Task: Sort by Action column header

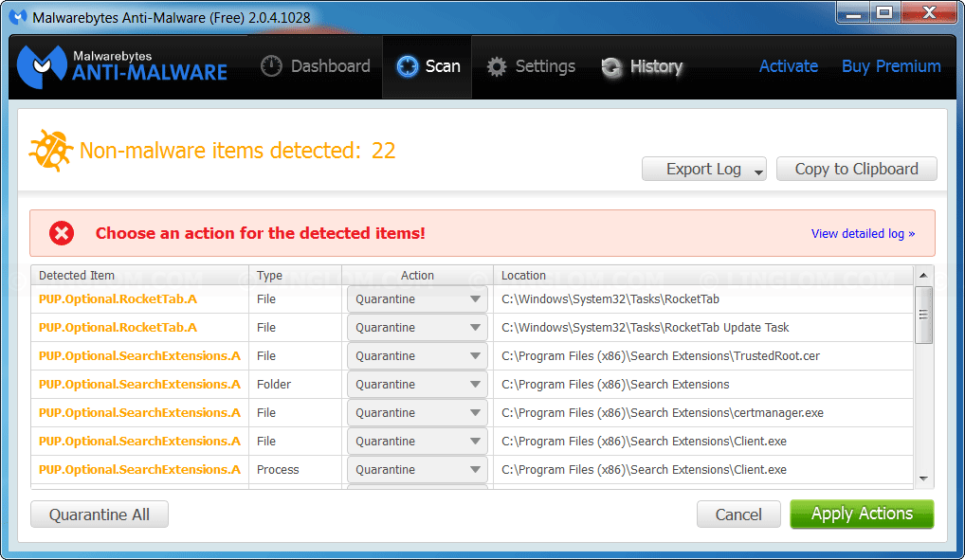Action: [417, 275]
